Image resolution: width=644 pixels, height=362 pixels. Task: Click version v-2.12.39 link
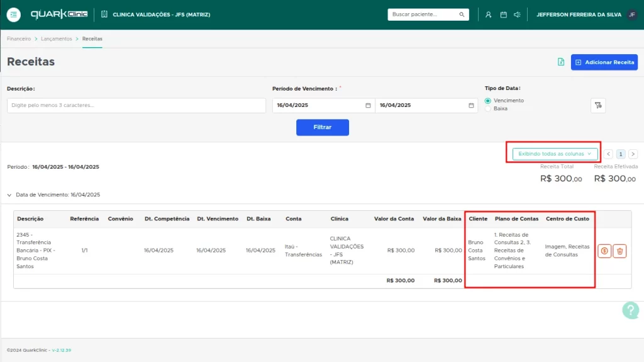61,350
